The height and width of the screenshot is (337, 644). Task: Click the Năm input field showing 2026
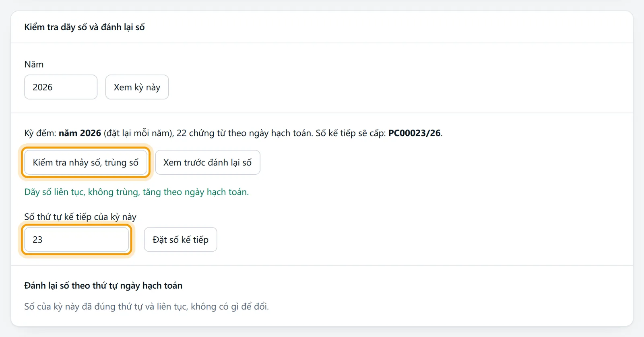point(61,87)
